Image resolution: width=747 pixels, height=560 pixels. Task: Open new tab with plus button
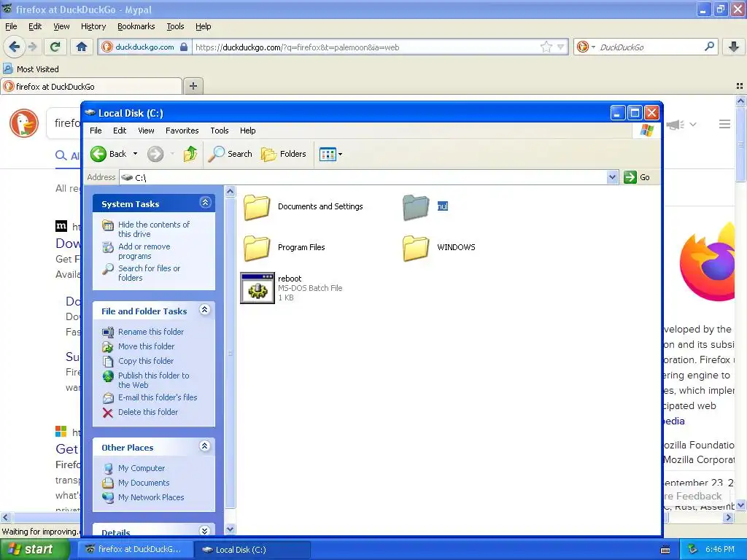193,86
